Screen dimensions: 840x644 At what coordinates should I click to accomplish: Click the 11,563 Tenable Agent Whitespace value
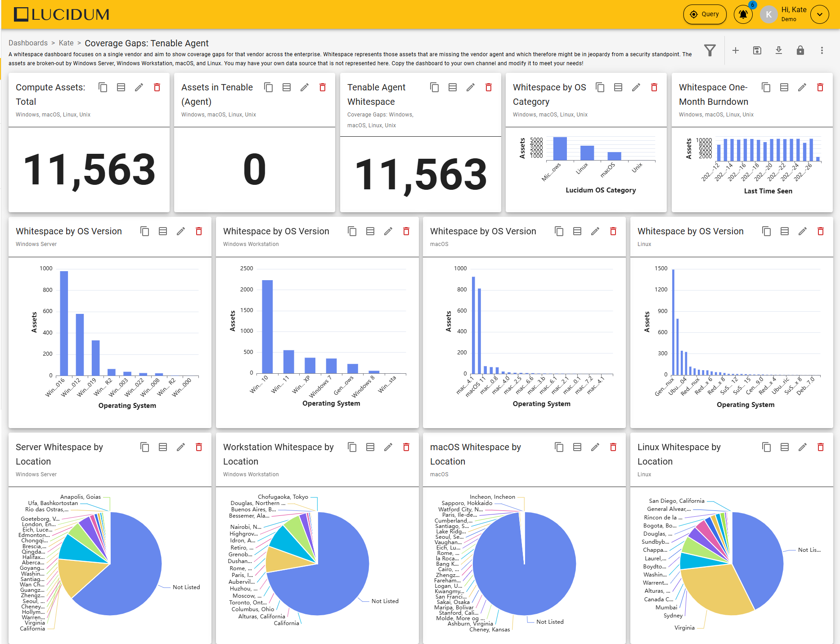[421, 174]
